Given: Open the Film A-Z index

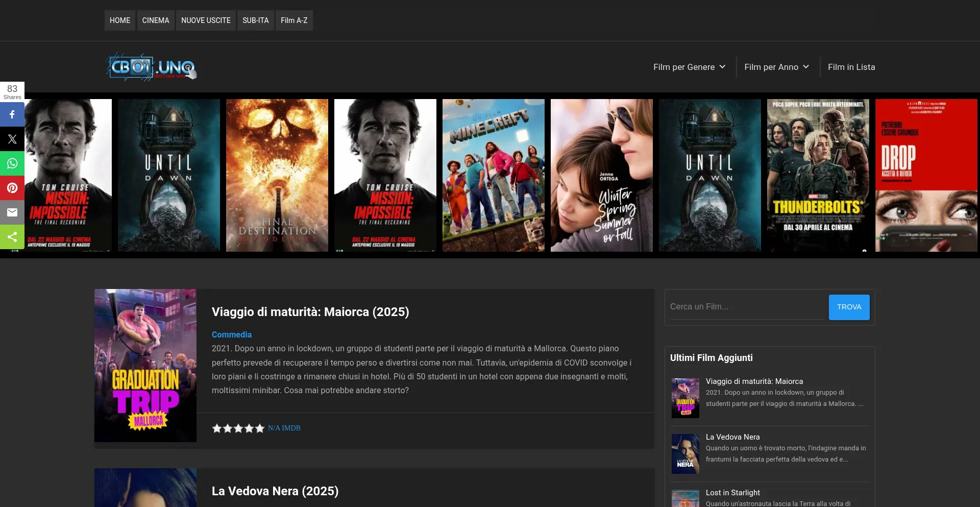Looking at the screenshot, I should click(x=294, y=20).
